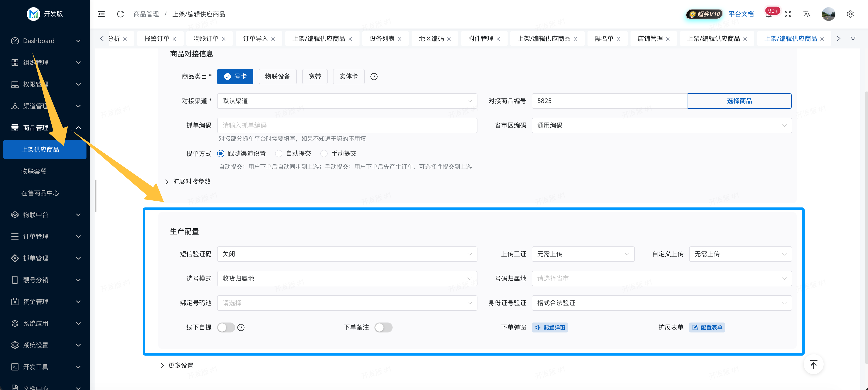Screen dimensions: 868x390
Task: Click help icon next to 商品类目 options
Action: [374, 77]
